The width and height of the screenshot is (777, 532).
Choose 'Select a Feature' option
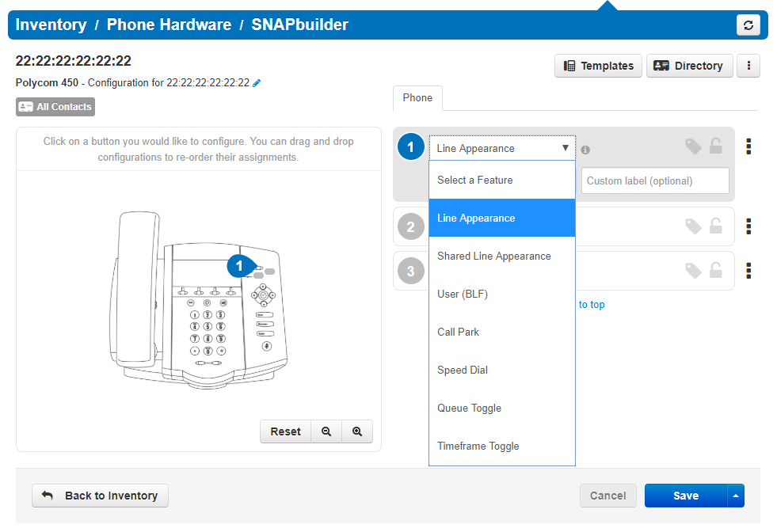coord(502,180)
